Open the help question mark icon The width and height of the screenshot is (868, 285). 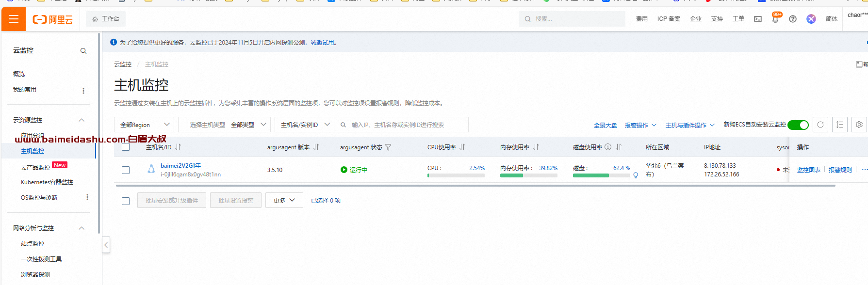(x=793, y=19)
